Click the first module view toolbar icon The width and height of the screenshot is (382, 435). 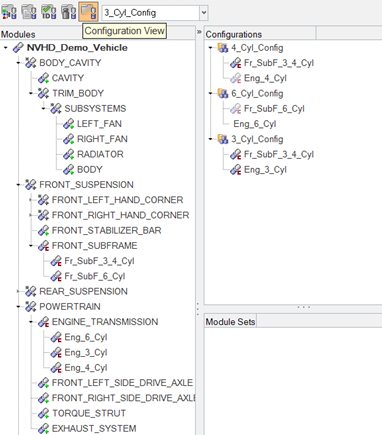(9, 12)
